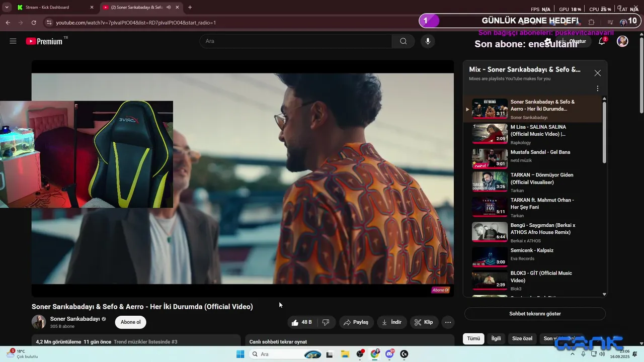View site information icon in address bar

point(49,23)
